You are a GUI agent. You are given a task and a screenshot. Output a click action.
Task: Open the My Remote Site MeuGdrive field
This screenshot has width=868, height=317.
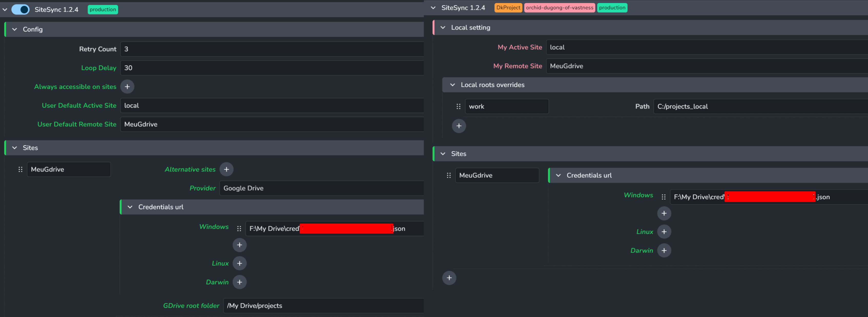point(707,66)
